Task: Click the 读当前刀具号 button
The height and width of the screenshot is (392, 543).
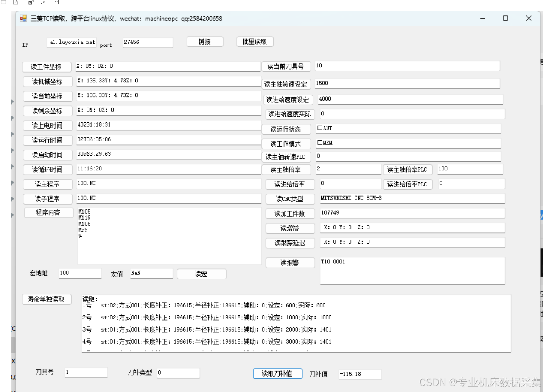Action: pyautogui.click(x=286, y=67)
